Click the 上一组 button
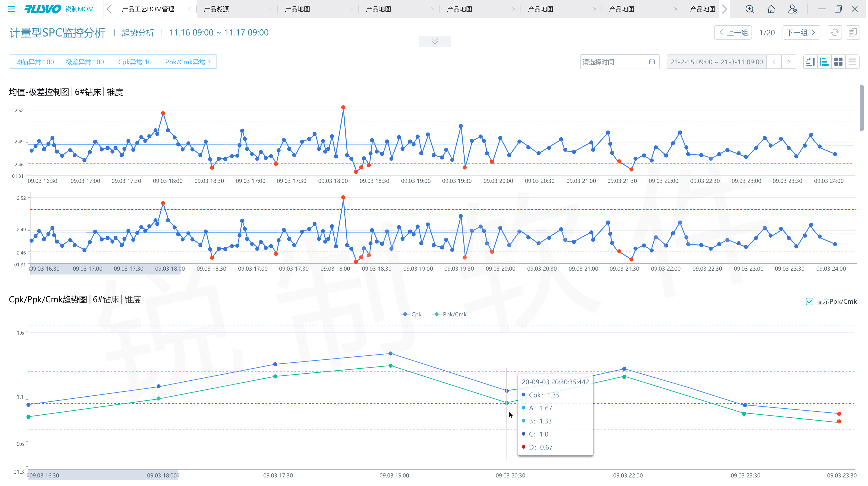The width and height of the screenshot is (868, 486). click(x=733, y=33)
